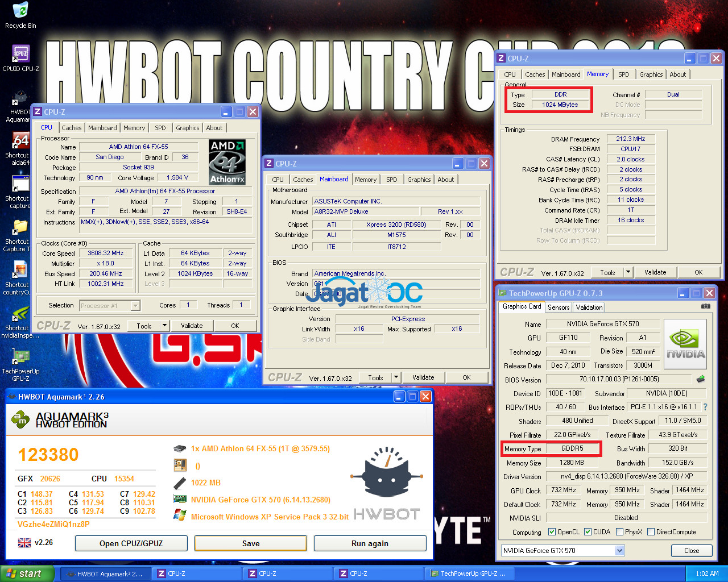Click the Aquamark3 HWBOT Edition logo
728x582 pixels.
(60, 420)
